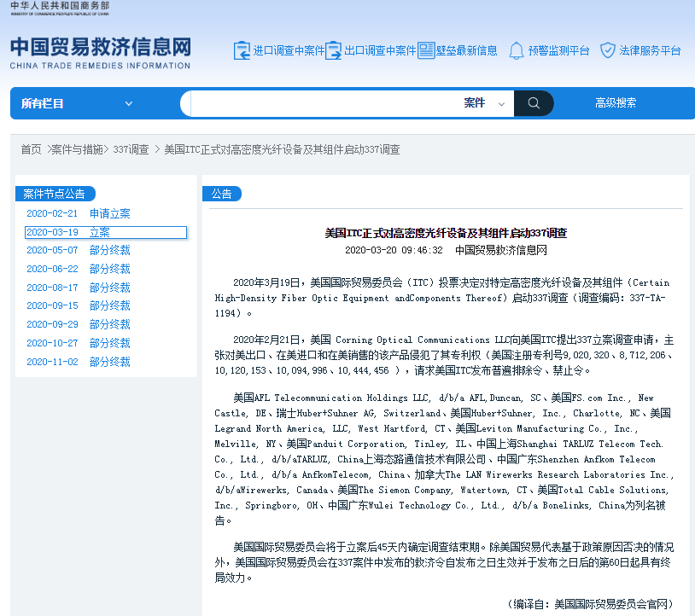
Task: Click article title 美国ITC正式对高密度光纤设备及其组件启动337调查
Action: point(446,233)
